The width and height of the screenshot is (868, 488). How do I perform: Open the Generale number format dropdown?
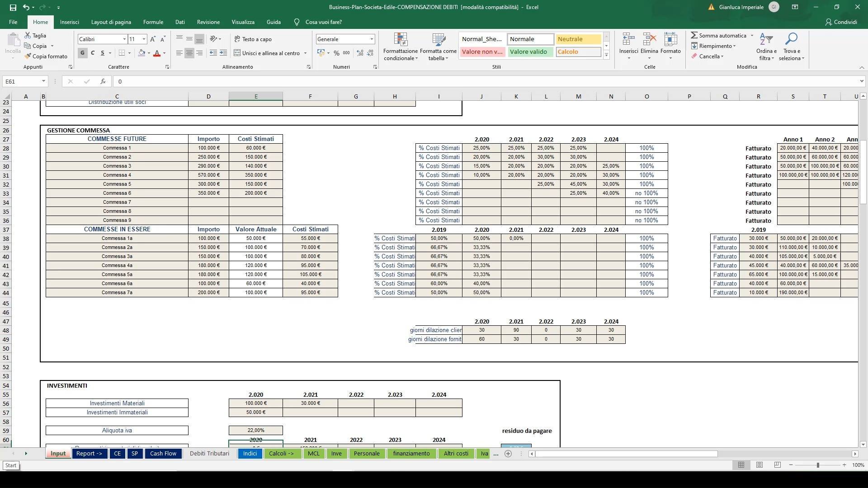pos(372,39)
